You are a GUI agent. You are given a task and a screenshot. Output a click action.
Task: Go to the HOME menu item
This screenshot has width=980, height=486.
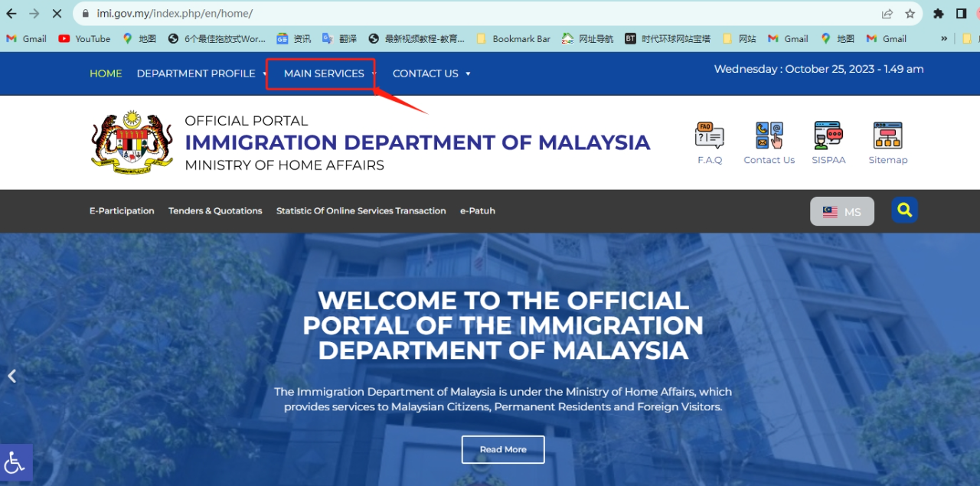point(106,73)
